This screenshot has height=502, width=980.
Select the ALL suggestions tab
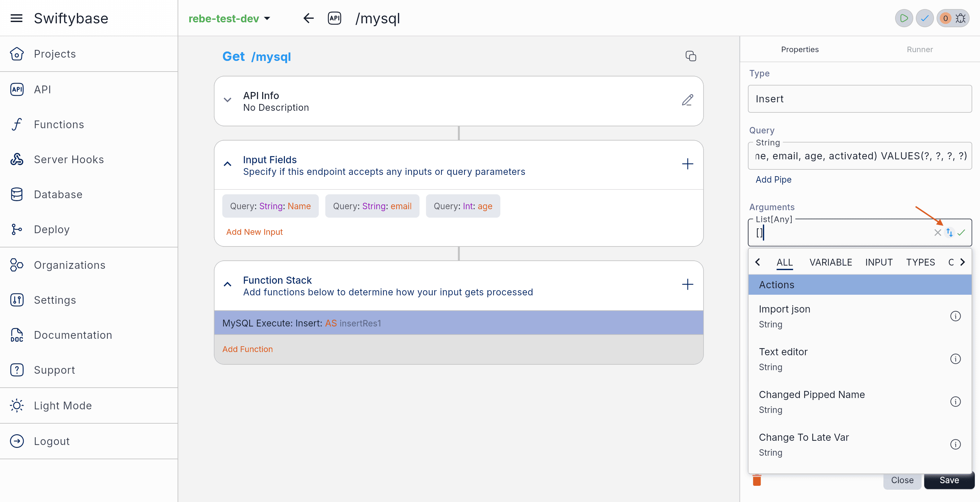(785, 262)
